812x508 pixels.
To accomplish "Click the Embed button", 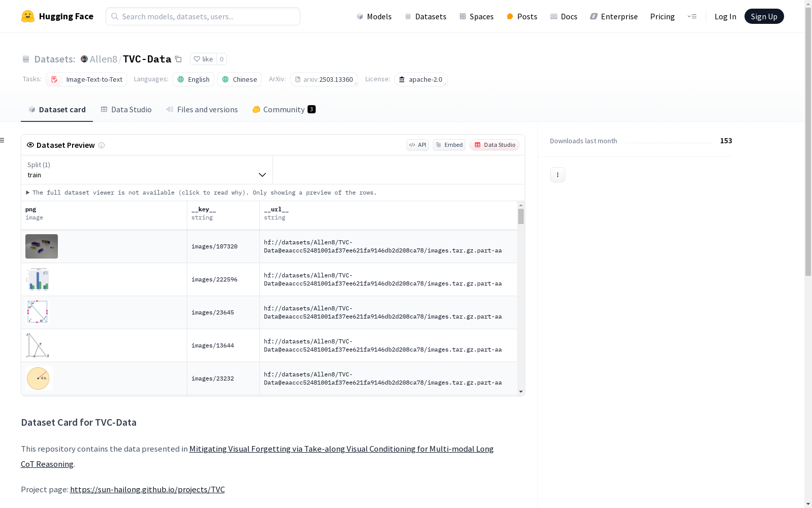I will 449,145.
